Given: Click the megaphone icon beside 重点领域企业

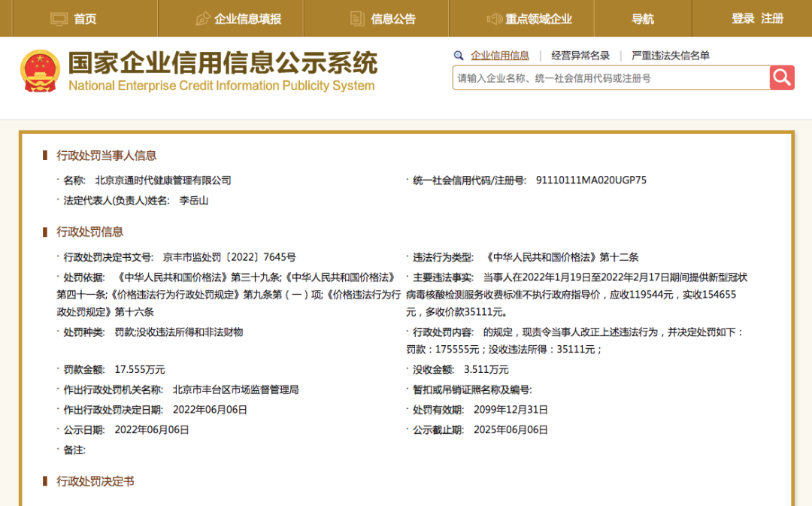Looking at the screenshot, I should [x=494, y=19].
